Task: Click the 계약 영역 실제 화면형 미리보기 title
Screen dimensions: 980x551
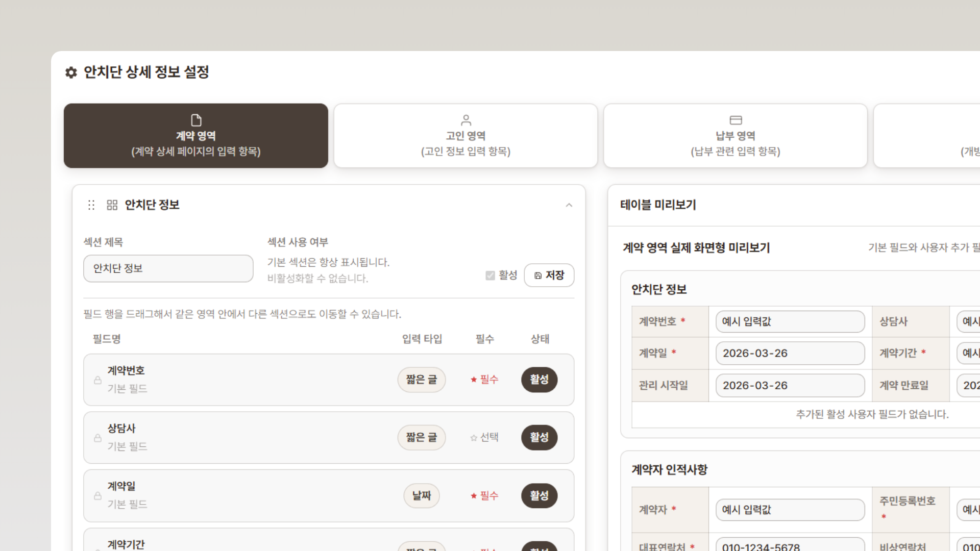Action: [x=696, y=248]
